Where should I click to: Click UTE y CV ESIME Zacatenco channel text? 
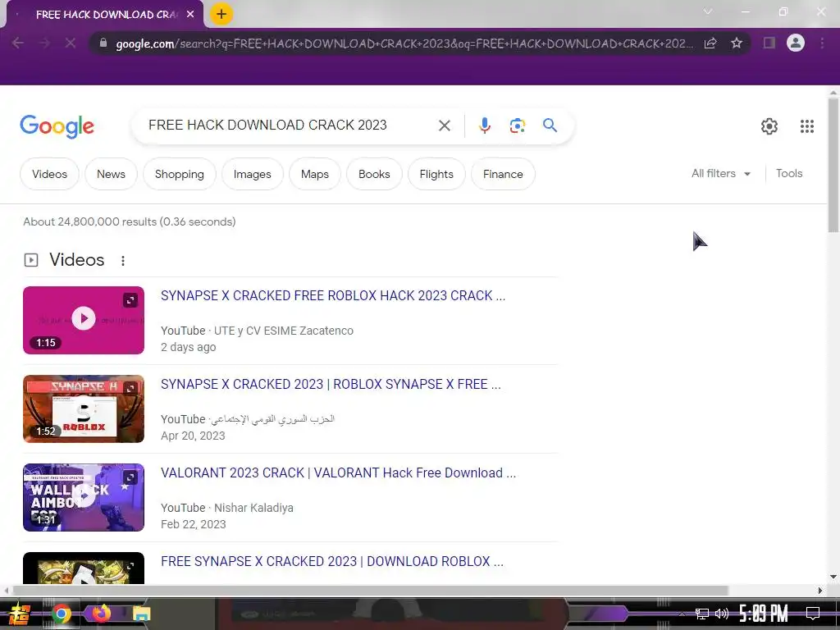click(x=283, y=331)
